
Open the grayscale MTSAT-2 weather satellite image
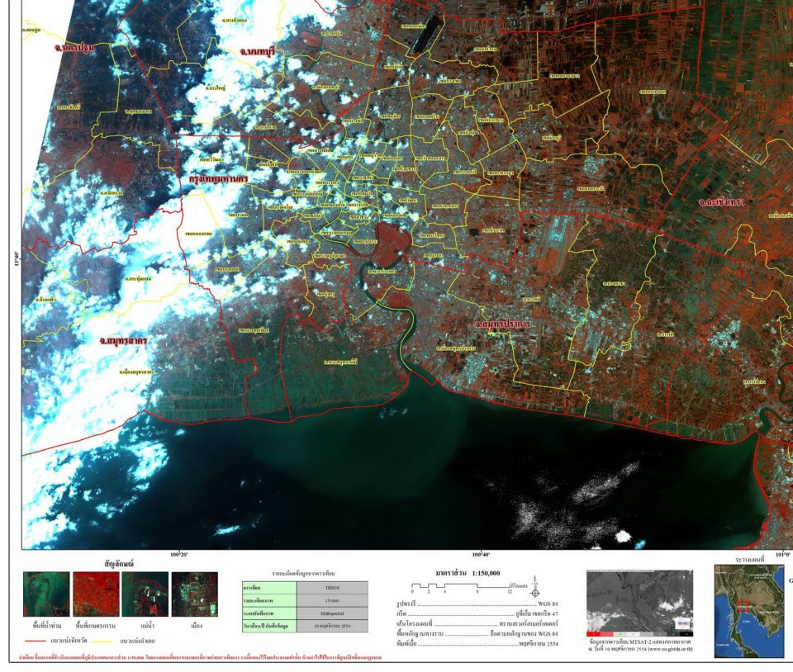pos(639,603)
